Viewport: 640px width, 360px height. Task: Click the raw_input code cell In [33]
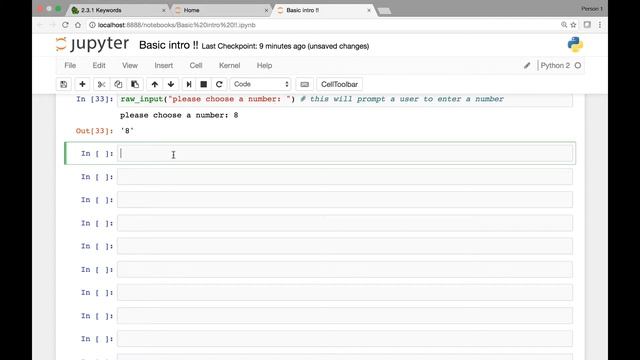coord(345,100)
